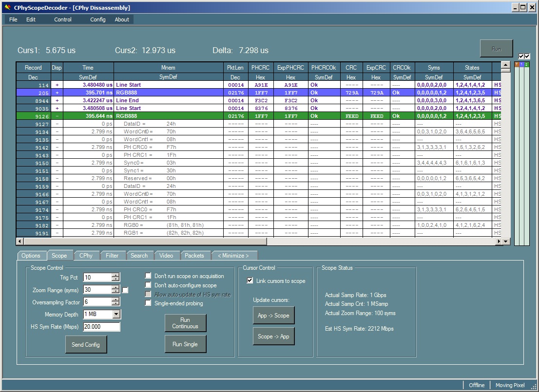
Task: Toggle the Link cursors to scope checkbox
Action: (250, 281)
